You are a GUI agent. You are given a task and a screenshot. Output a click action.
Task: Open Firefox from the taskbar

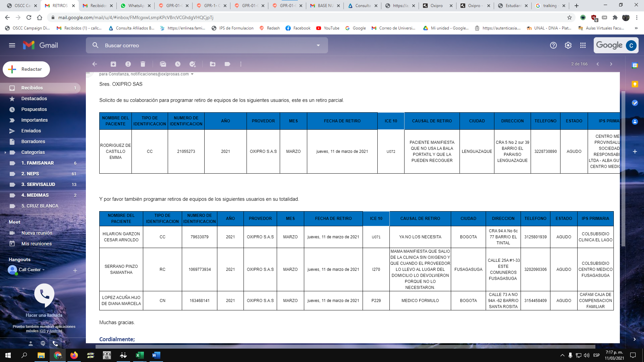74,355
